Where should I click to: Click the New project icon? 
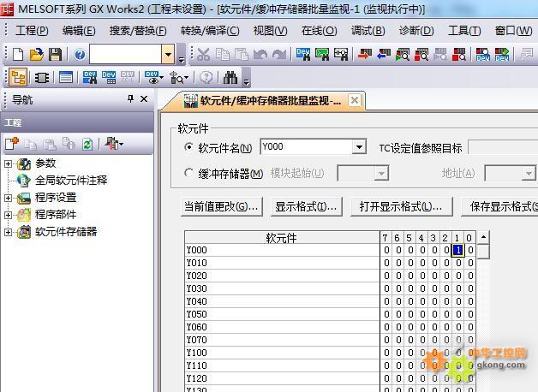[x=17, y=54]
